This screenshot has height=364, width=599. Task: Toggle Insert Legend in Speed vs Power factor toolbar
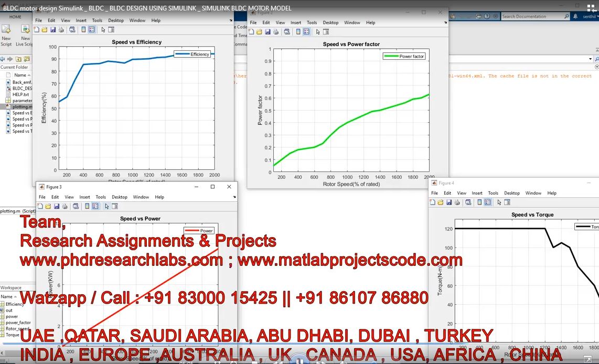pyautogui.click(x=307, y=32)
